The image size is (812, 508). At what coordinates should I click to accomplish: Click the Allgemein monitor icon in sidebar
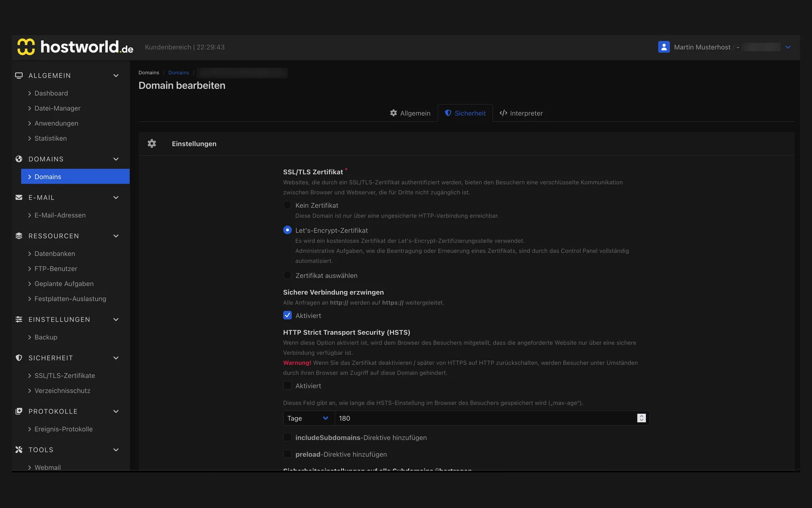[x=19, y=75]
